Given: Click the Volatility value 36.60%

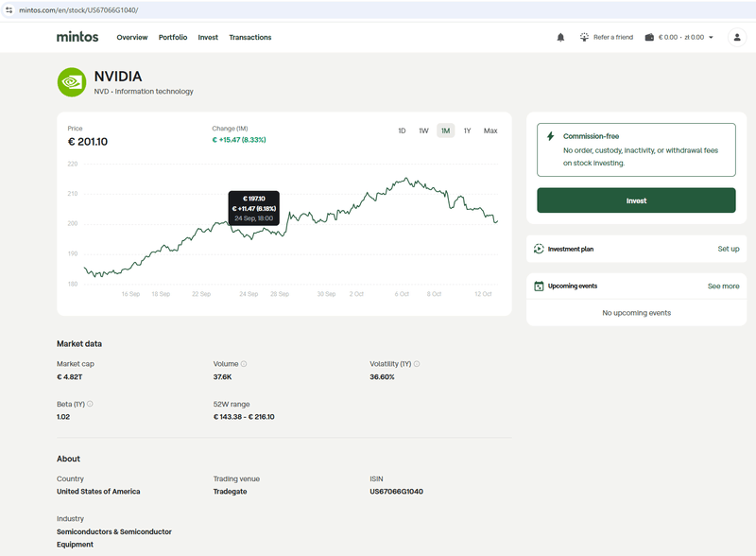Looking at the screenshot, I should (382, 377).
